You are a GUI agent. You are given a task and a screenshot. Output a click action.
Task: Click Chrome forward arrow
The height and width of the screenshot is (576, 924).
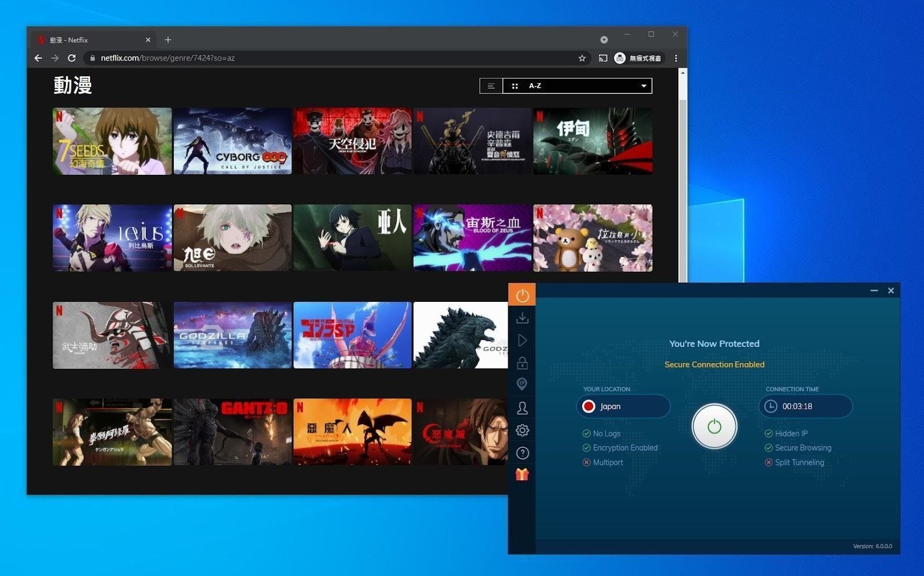click(x=55, y=58)
